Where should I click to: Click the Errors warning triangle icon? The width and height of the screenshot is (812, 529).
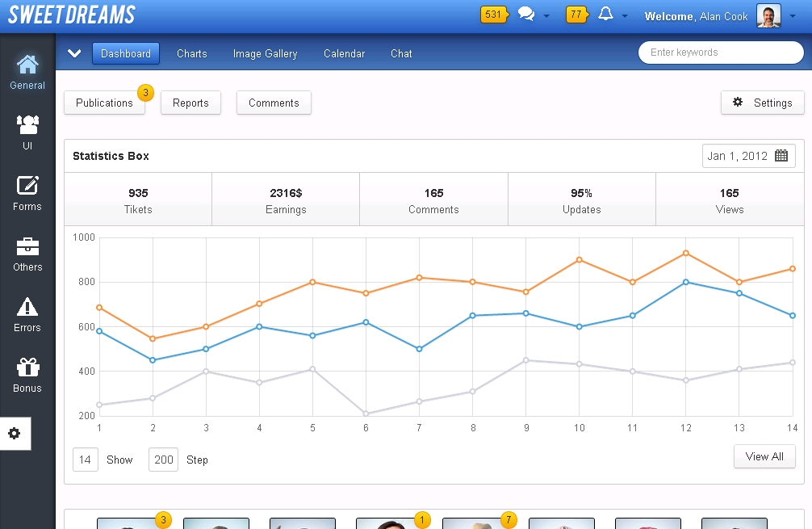(x=27, y=307)
